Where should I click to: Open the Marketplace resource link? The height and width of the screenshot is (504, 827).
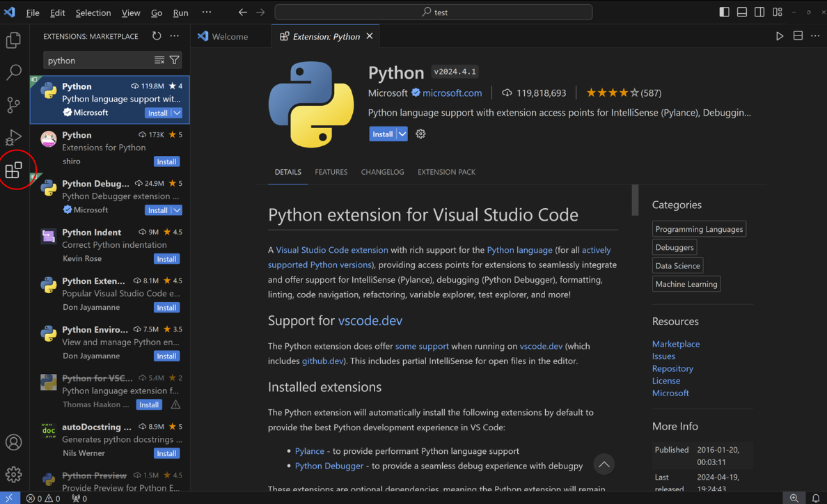(x=676, y=344)
